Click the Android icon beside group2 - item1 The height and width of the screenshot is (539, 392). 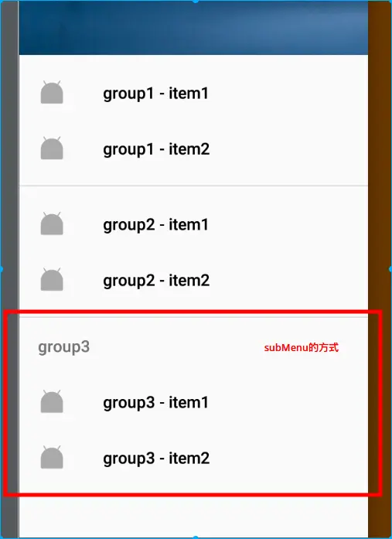[x=52, y=223]
